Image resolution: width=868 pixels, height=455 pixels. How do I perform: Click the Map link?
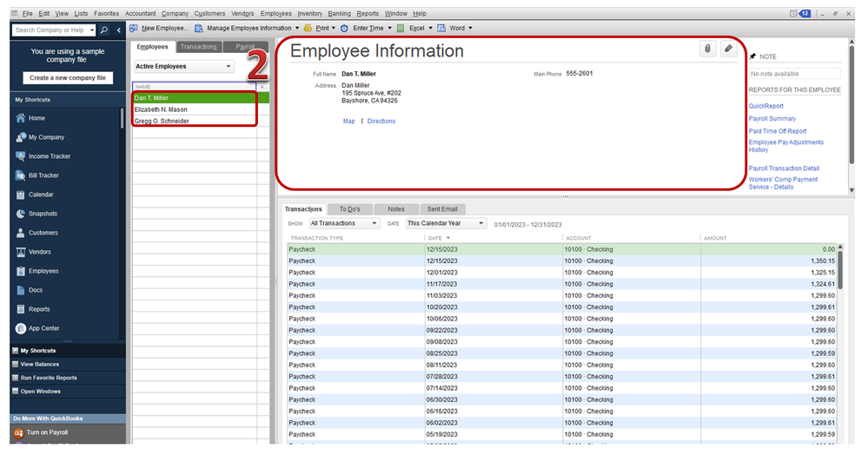(x=348, y=122)
